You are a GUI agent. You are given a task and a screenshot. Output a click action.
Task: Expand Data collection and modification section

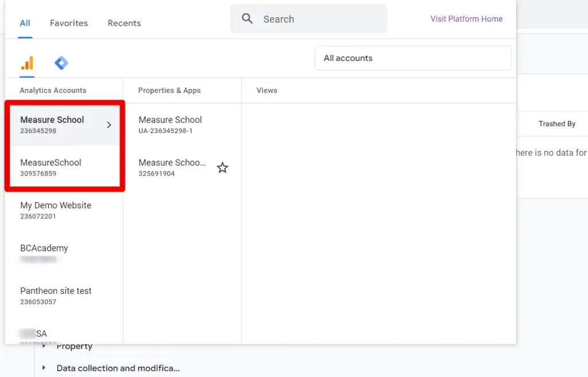[44, 368]
